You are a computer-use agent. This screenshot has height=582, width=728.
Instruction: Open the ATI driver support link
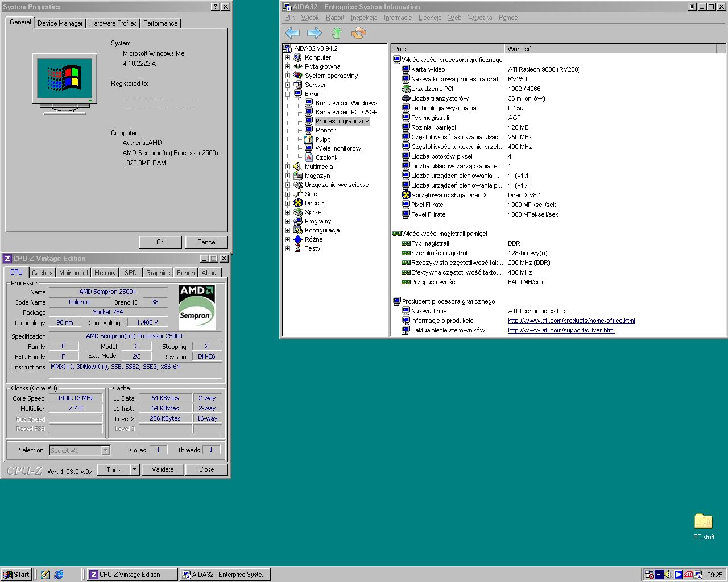click(561, 330)
